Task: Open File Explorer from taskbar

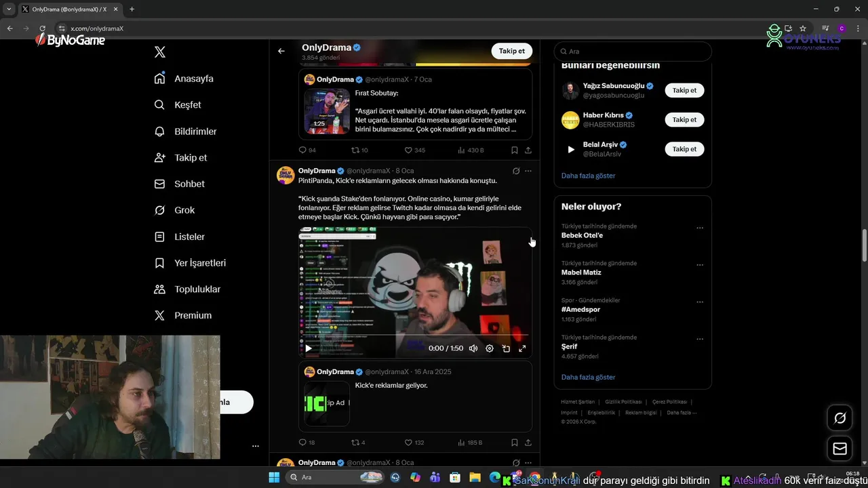Action: (475, 477)
